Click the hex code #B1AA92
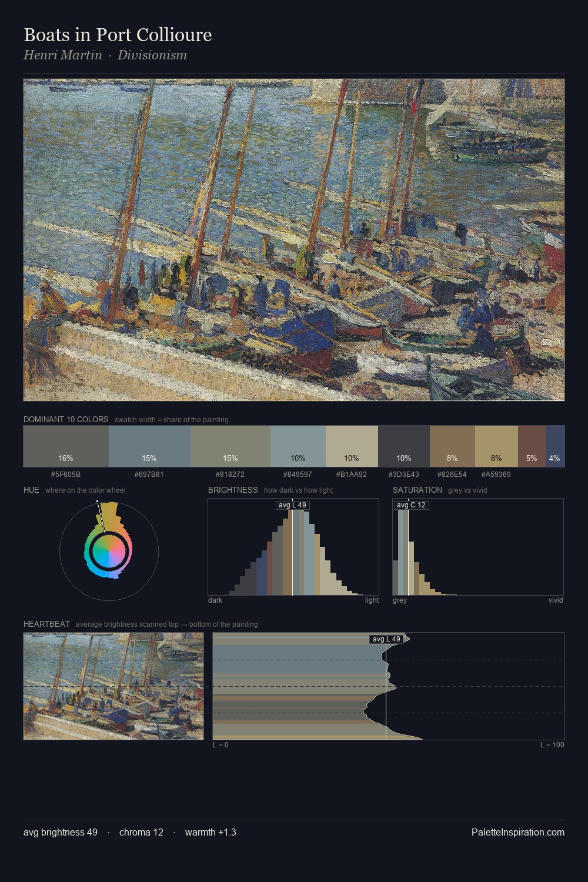This screenshot has height=882, width=588. point(352,475)
